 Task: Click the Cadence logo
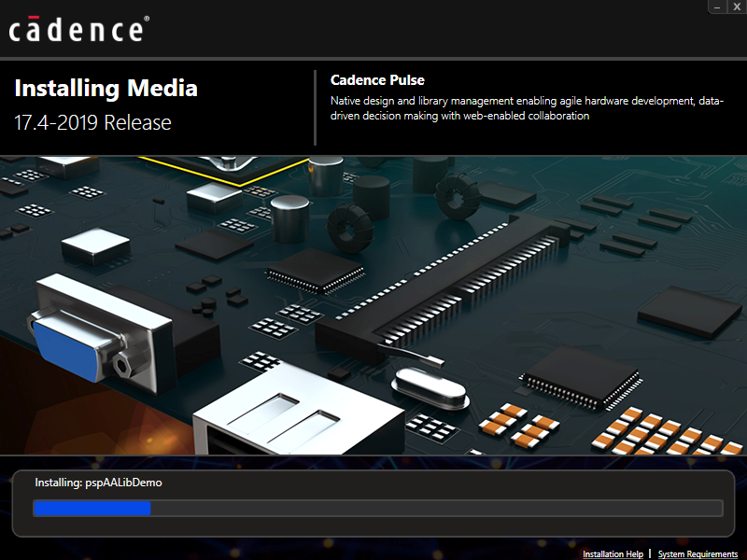[x=79, y=29]
